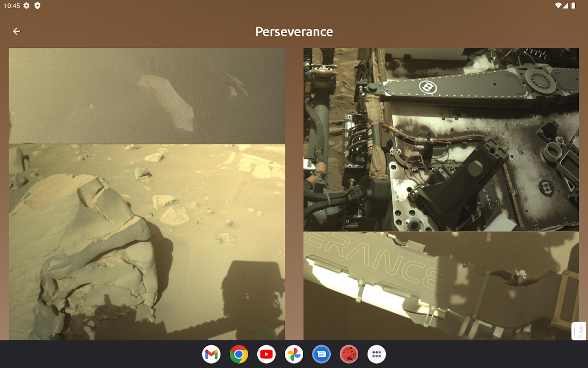This screenshot has height=368, width=588.
Task: Tap the settings gear in status bar
Action: [x=27, y=6]
